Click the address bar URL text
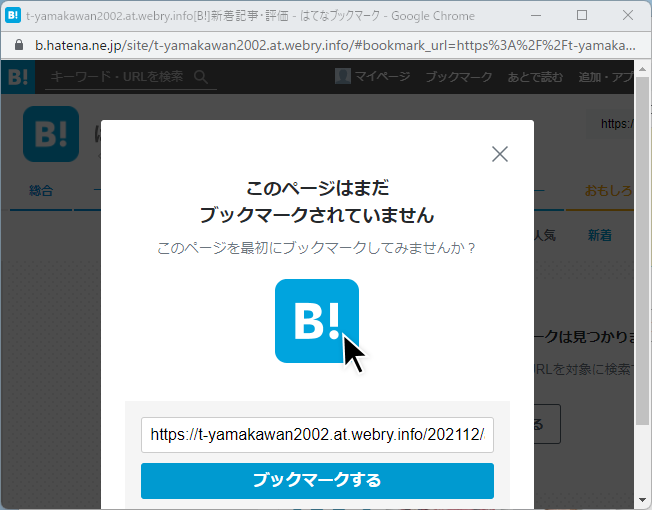This screenshot has width=652, height=510. [335, 45]
